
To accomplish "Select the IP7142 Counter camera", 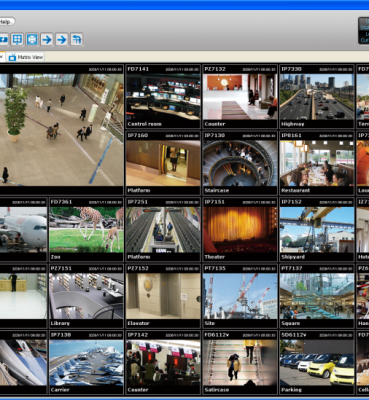I will click(163, 363).
